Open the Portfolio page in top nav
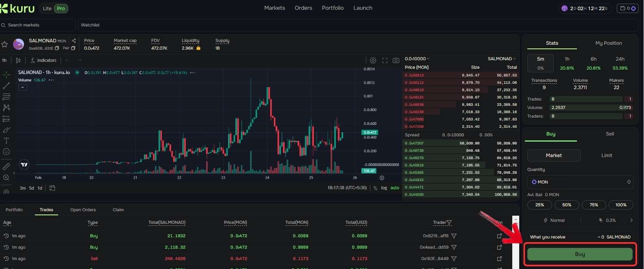Viewport: 644px width, 269px height. pyautogui.click(x=333, y=8)
